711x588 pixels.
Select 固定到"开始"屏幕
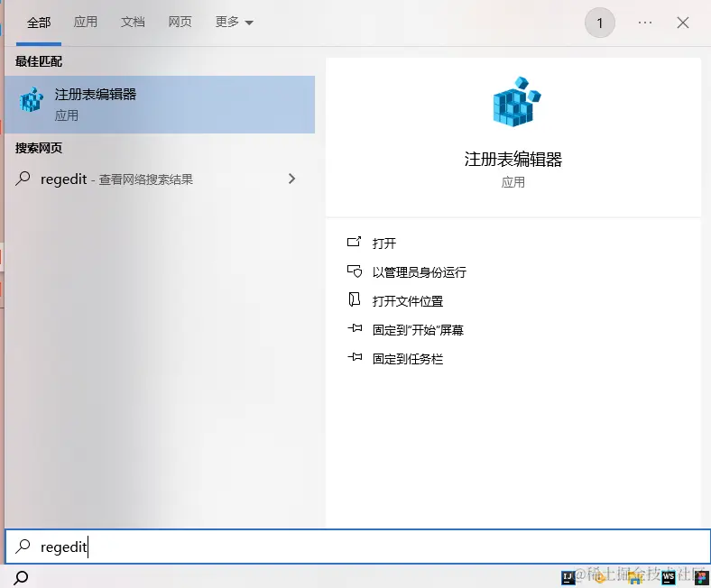click(418, 330)
